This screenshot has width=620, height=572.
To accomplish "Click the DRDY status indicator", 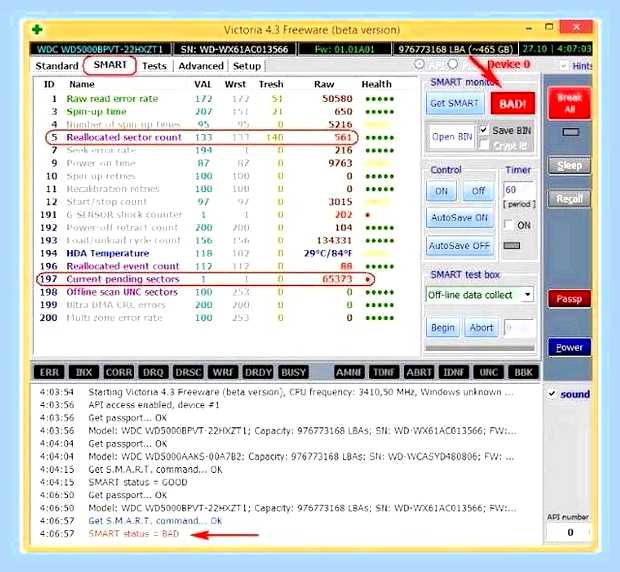I will point(258,372).
